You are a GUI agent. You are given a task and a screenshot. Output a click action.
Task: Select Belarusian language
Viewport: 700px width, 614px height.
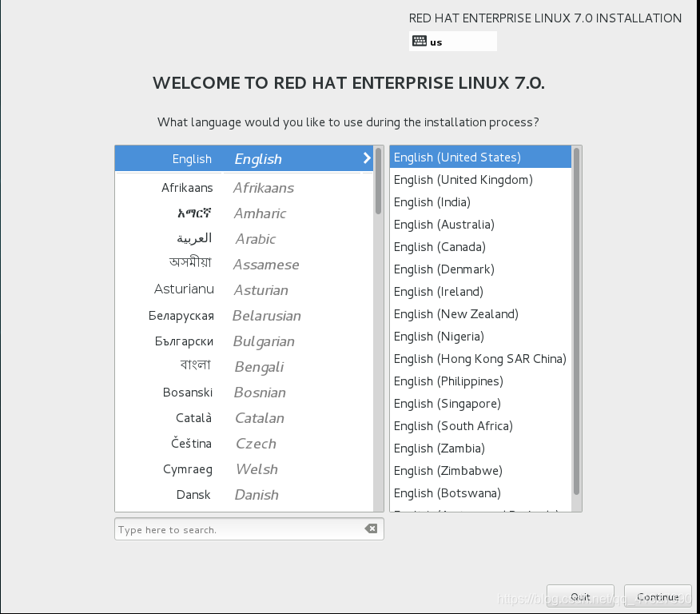coord(244,316)
